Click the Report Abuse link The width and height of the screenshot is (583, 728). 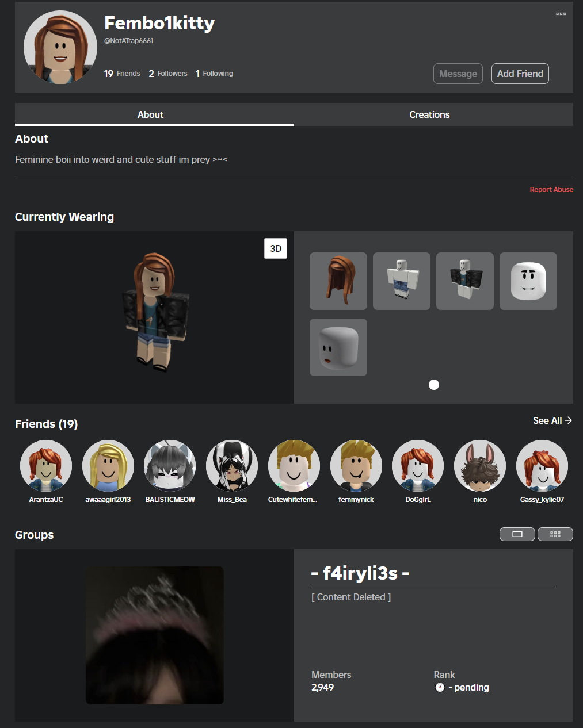pos(551,190)
